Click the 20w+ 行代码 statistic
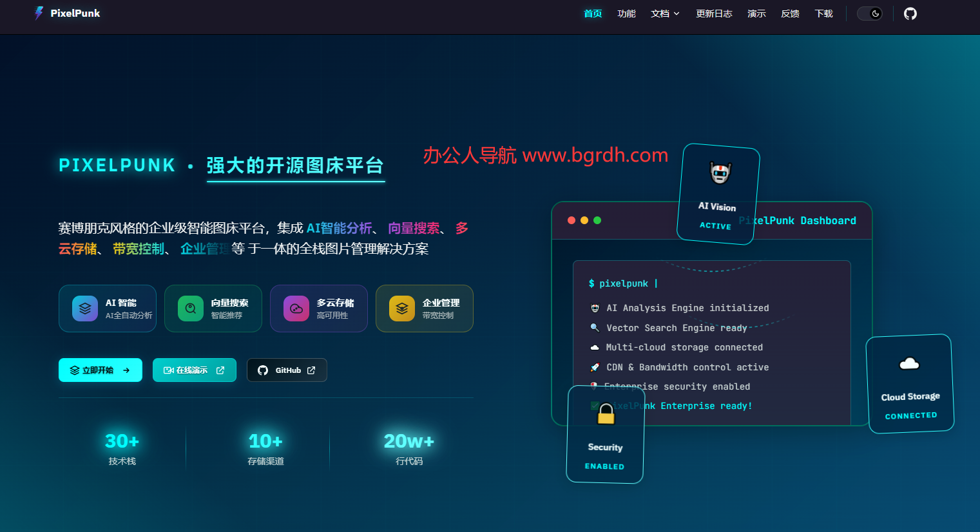 point(409,448)
